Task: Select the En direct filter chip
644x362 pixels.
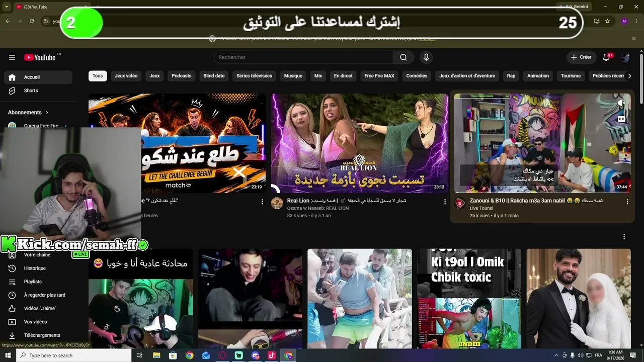Action: point(343,76)
